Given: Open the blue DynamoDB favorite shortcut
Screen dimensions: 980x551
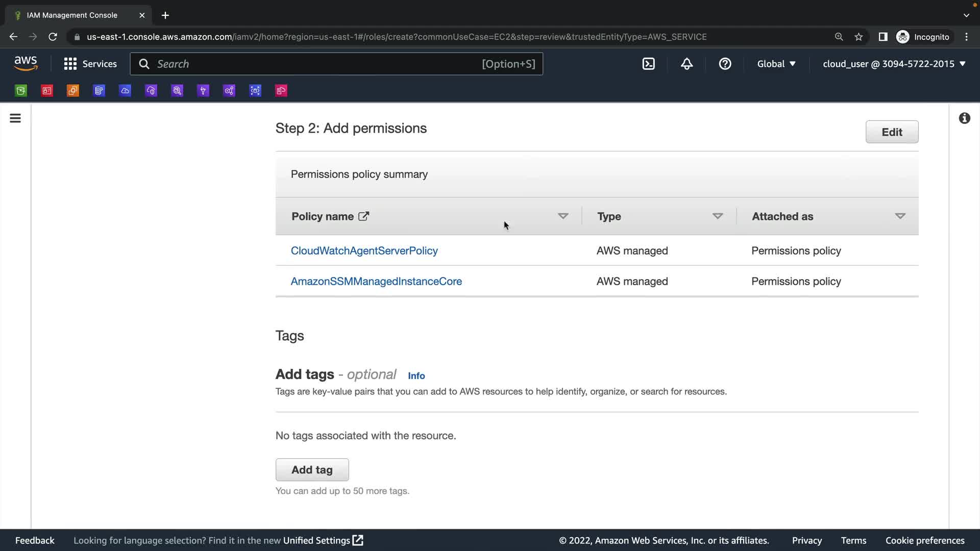Looking at the screenshot, I should (99, 91).
